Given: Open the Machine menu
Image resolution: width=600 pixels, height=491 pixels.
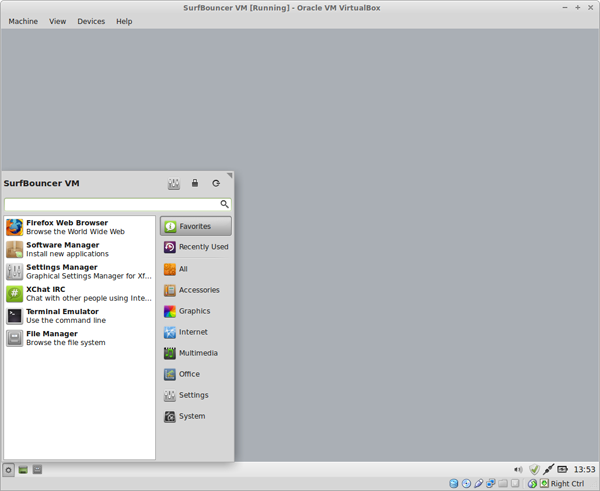Looking at the screenshot, I should click(23, 21).
